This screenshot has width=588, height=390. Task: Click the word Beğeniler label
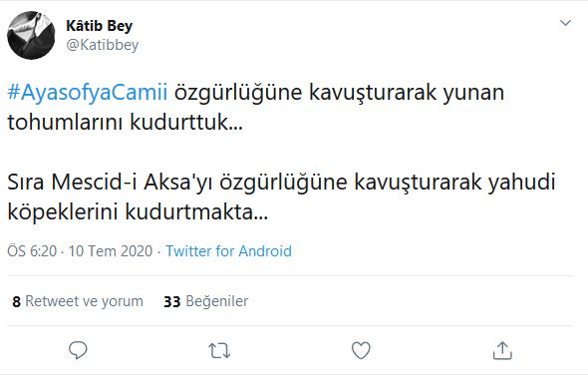[217, 301]
